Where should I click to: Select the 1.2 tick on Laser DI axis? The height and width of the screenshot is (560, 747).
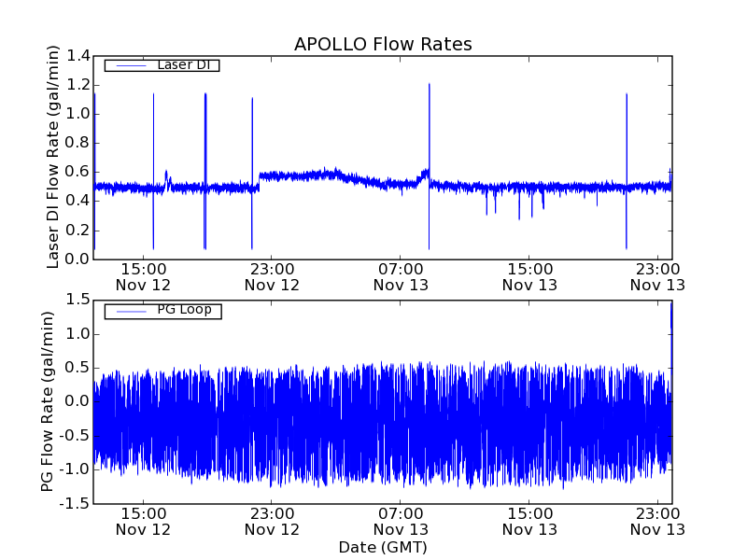(78, 85)
